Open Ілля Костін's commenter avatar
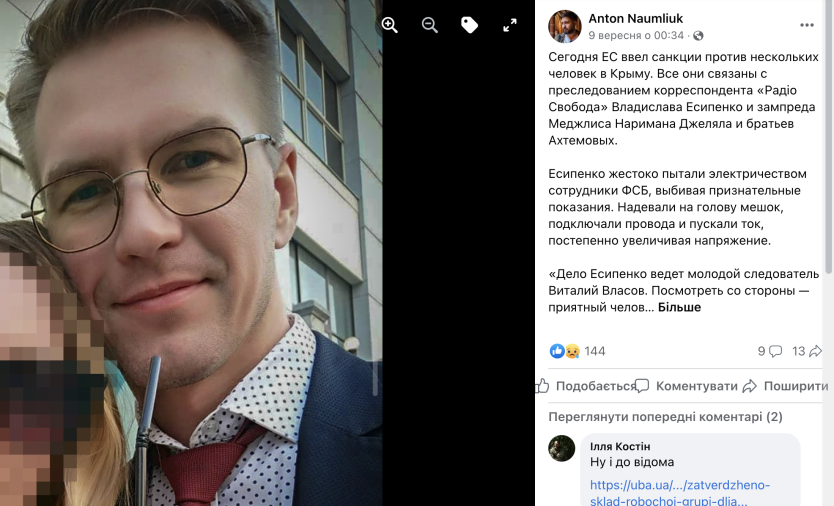834x506 pixels. click(x=562, y=448)
